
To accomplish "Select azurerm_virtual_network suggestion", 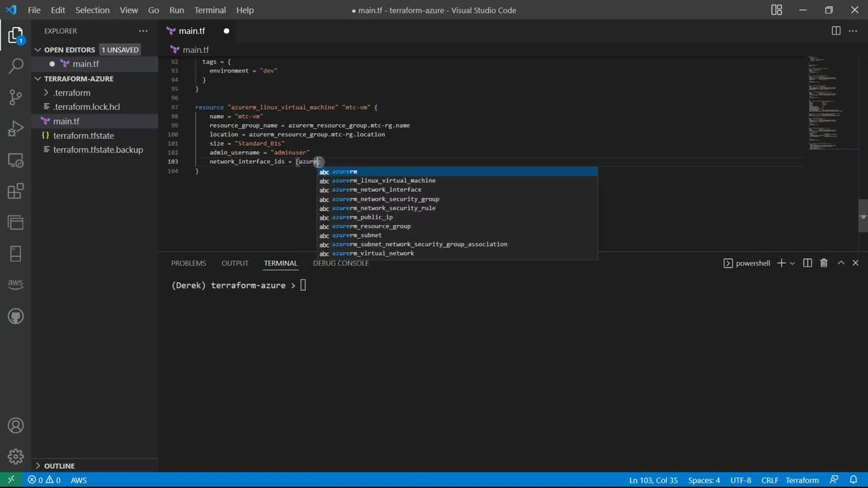I will [458, 253].
